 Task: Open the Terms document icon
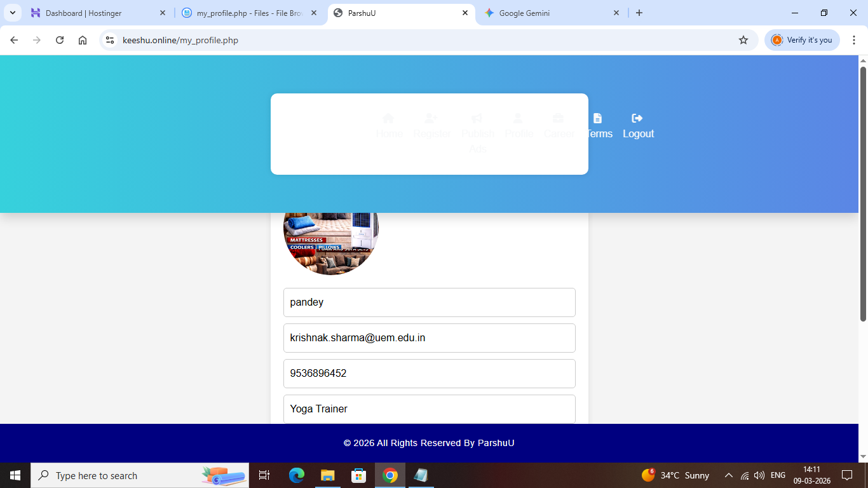coord(597,118)
